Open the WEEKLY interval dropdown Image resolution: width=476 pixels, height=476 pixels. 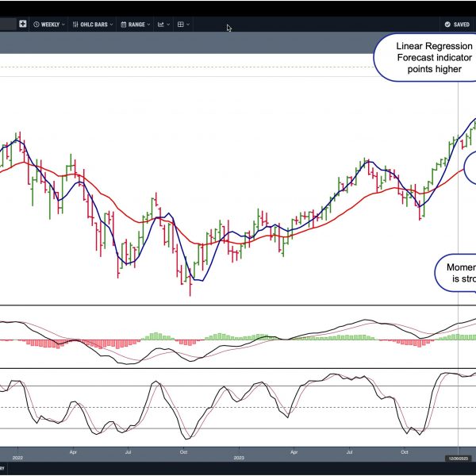pos(49,25)
